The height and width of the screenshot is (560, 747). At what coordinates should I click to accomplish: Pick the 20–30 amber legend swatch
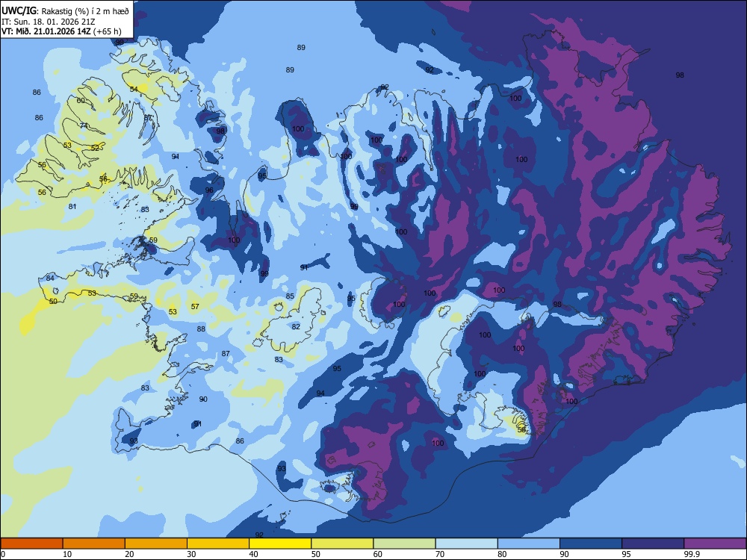156,544
